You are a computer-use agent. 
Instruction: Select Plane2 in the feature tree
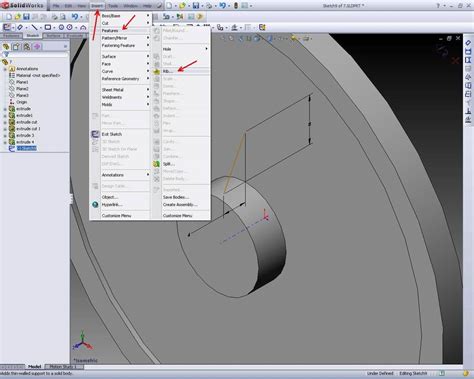pyautogui.click(x=22, y=89)
